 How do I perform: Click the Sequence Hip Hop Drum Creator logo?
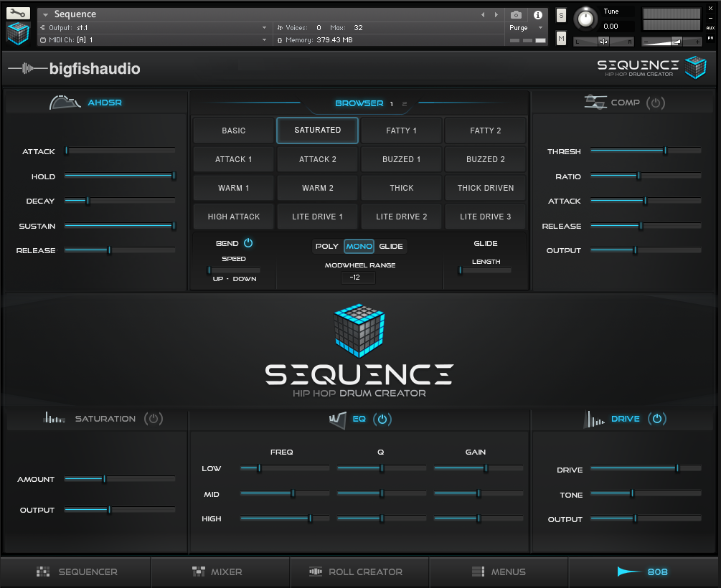tap(651, 67)
